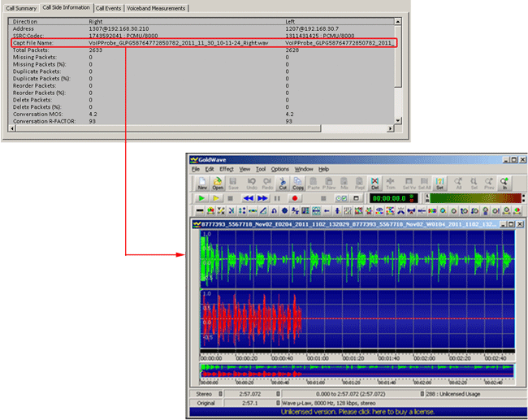Click the Paste toolbar icon
528x420 pixels.
click(314, 184)
